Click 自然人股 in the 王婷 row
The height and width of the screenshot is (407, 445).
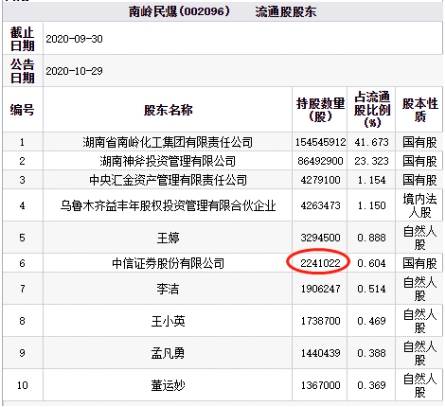(420, 238)
